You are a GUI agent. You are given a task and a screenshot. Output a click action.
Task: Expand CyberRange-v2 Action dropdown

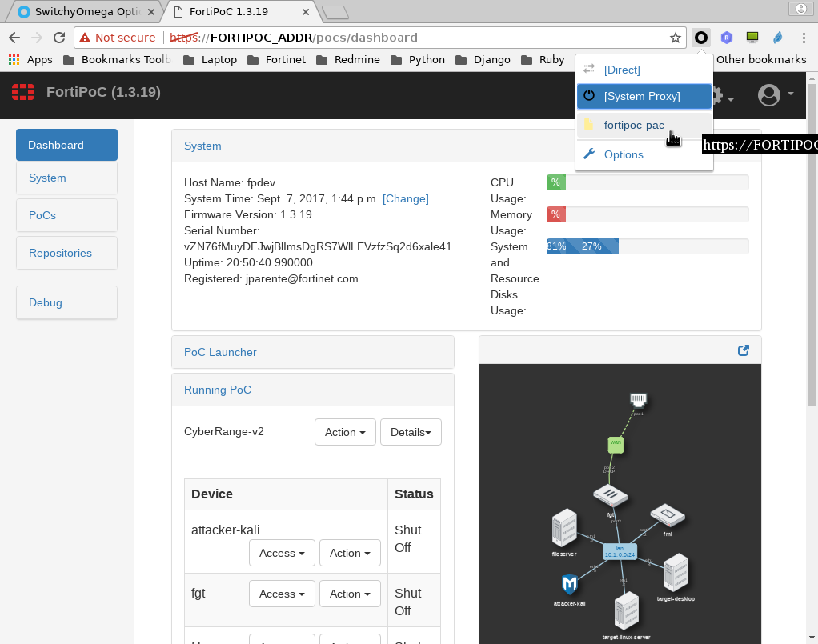(345, 432)
